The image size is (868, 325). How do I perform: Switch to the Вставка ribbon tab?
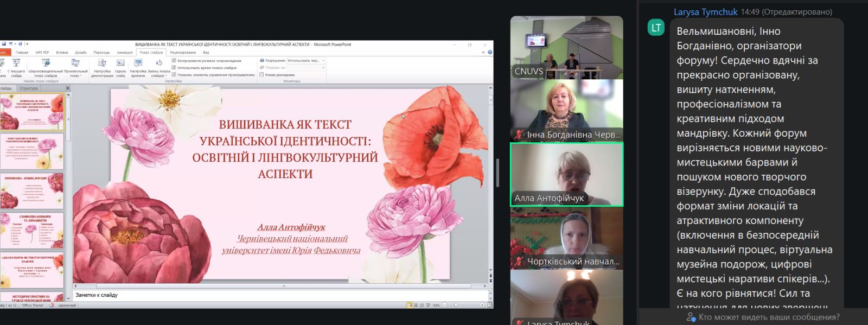click(x=62, y=52)
